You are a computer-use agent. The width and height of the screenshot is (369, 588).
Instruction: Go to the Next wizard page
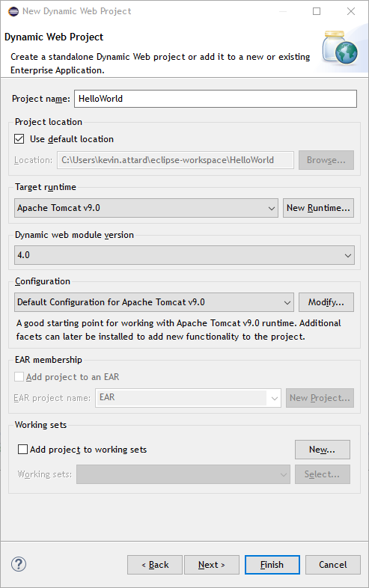pos(212,565)
